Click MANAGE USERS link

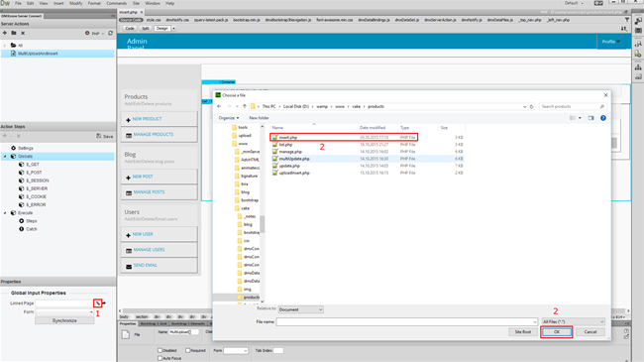tap(149, 250)
